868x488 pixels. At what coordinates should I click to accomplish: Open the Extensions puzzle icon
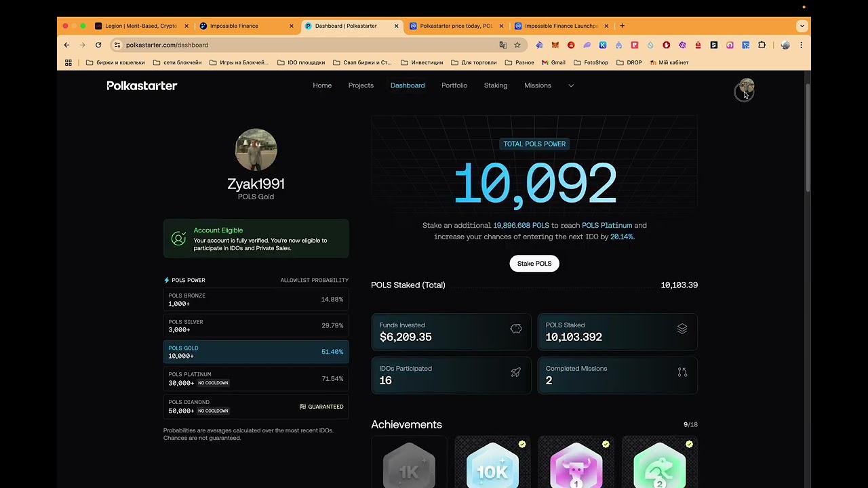point(762,45)
